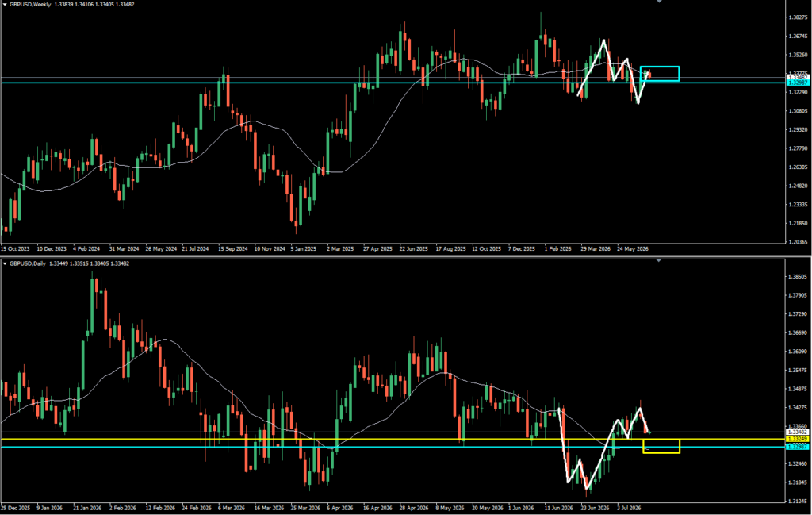Click the 1.32290 level on the Weekly price scale

[798, 92]
